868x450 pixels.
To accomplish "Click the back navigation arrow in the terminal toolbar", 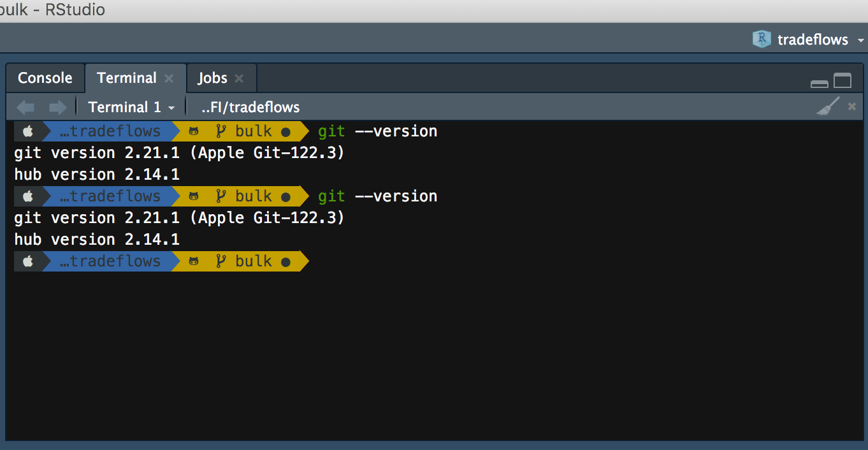I will (x=25, y=106).
